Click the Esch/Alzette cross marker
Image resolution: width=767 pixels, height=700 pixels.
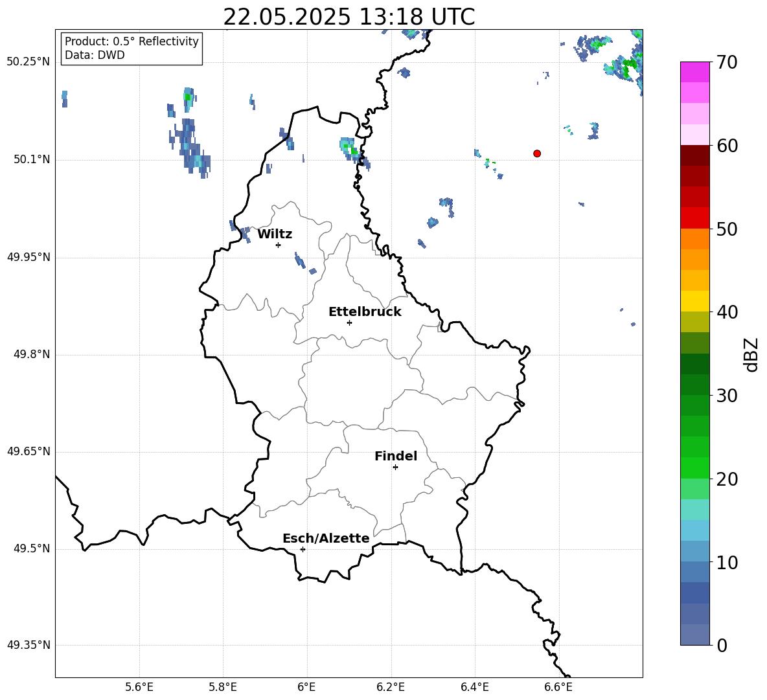303,549
